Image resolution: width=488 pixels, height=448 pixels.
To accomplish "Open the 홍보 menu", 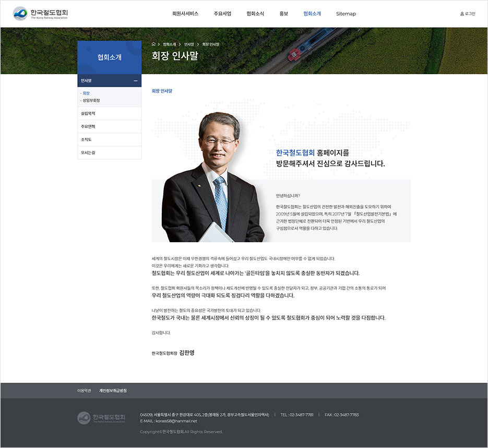I will tap(283, 14).
